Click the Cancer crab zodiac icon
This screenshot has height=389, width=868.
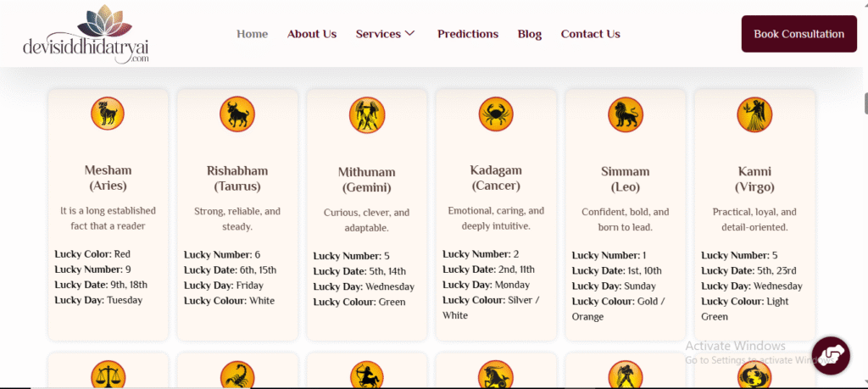(x=496, y=114)
